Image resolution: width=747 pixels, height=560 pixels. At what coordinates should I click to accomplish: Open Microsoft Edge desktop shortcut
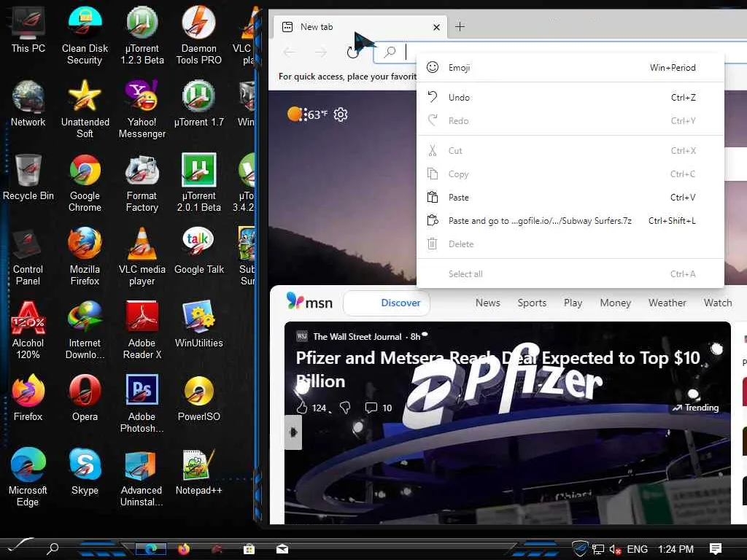[x=28, y=477]
